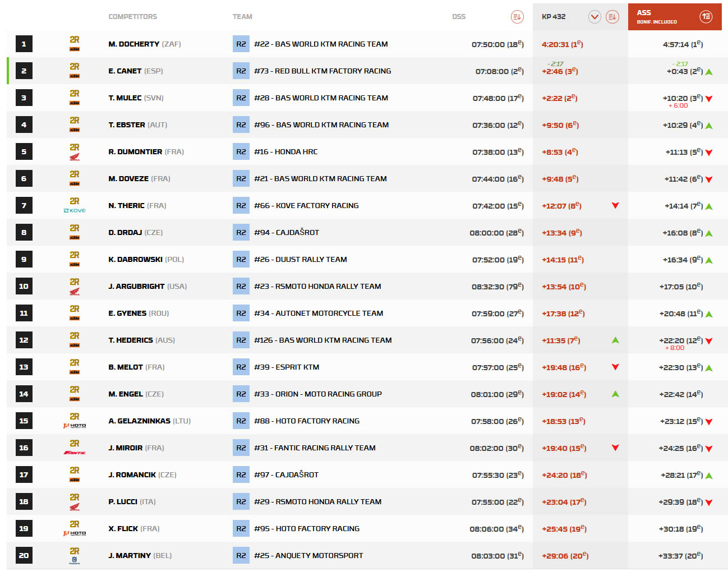728x576 pixels.
Task: Click the KTM logo in M. Docherty's row
Action: (75, 49)
